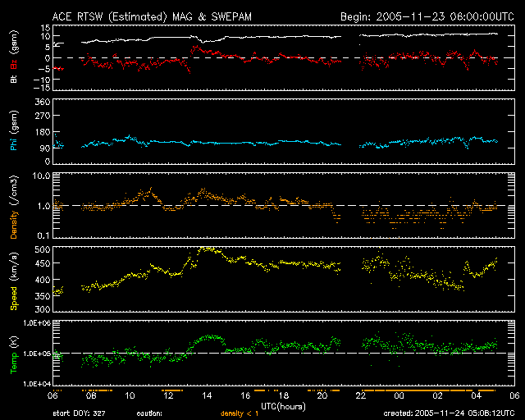Click the white Bt line in top panel
The height and width of the screenshot is (420, 525).
pos(246,38)
